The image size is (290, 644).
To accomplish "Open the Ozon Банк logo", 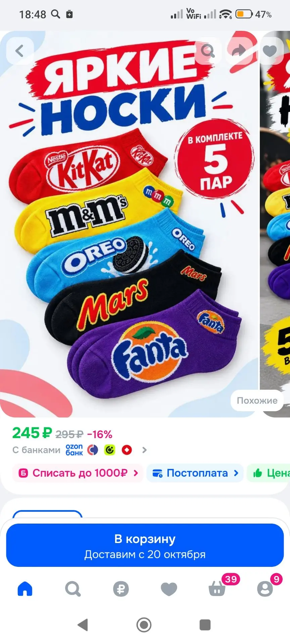I will [74, 450].
